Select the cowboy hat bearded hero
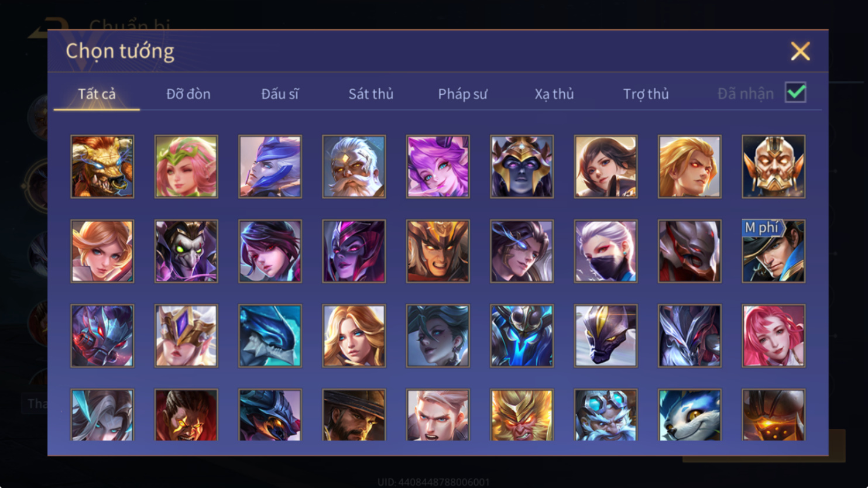This screenshot has width=868, height=488. (354, 415)
